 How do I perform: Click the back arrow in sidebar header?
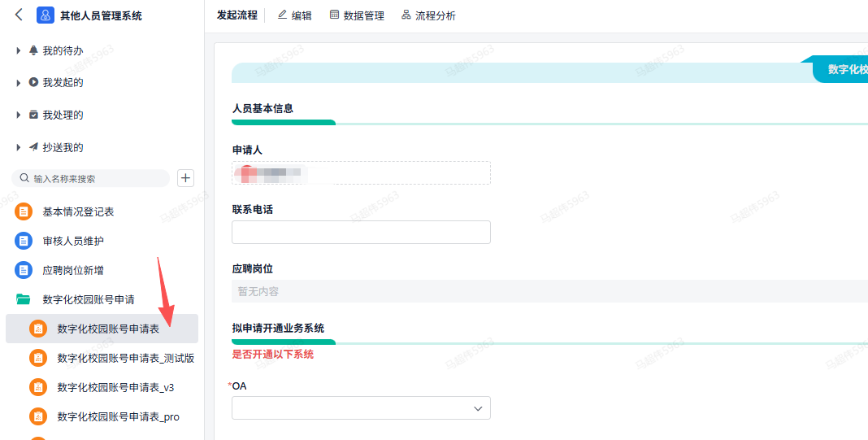19,15
